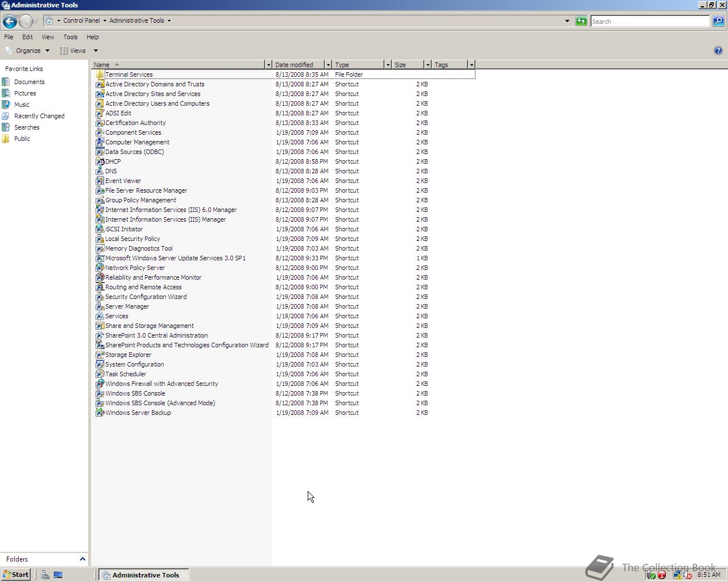Open the Terminal Services folder icon

(100, 74)
